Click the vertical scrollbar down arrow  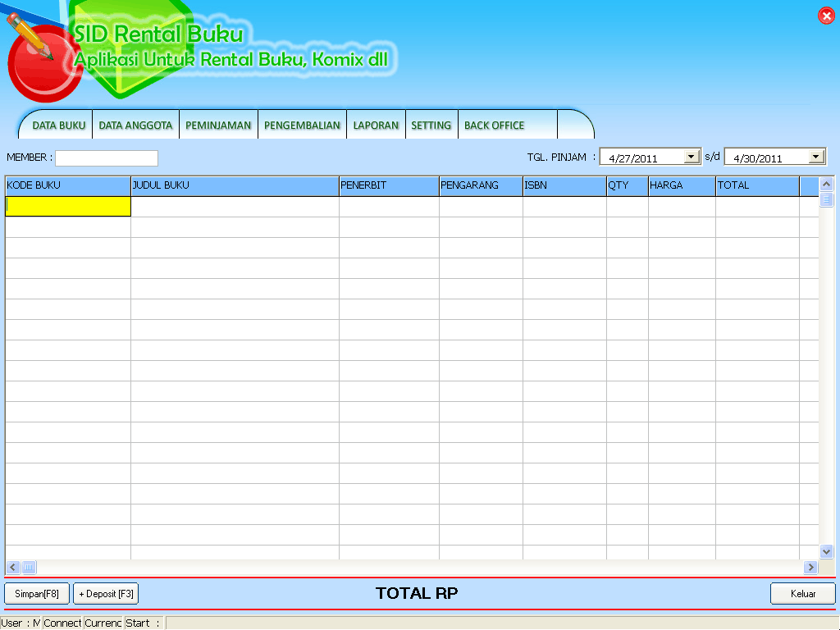[826, 551]
